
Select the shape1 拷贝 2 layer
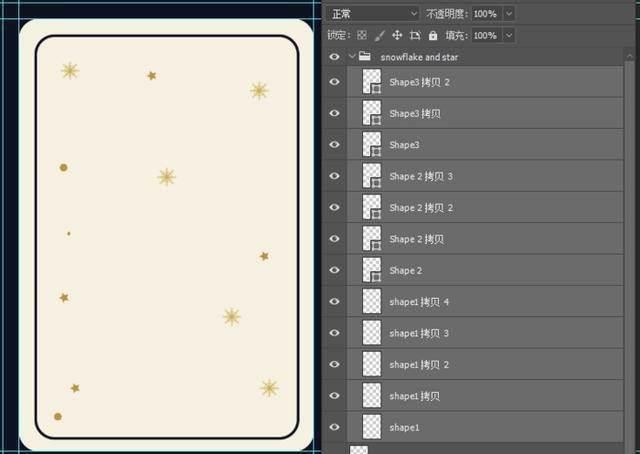485,364
